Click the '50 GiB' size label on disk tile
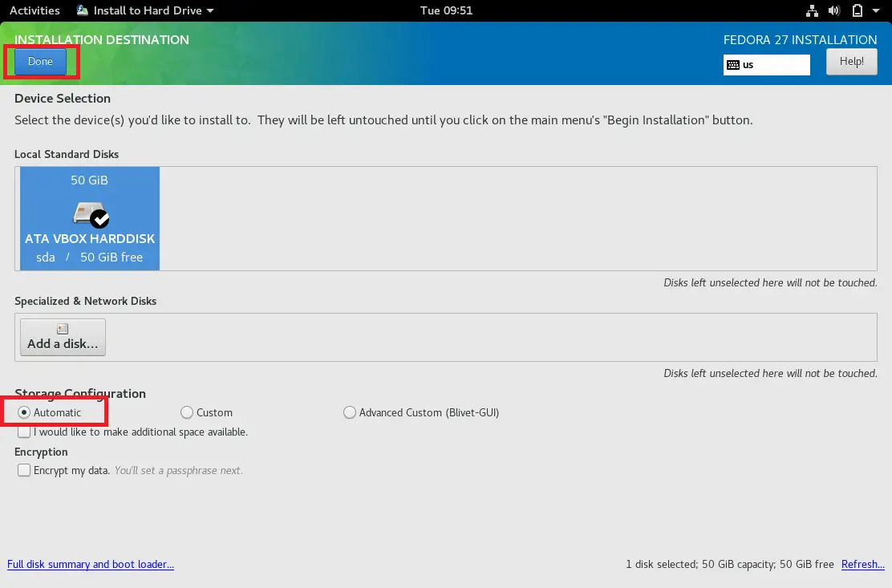The height and width of the screenshot is (588, 892). [89, 180]
